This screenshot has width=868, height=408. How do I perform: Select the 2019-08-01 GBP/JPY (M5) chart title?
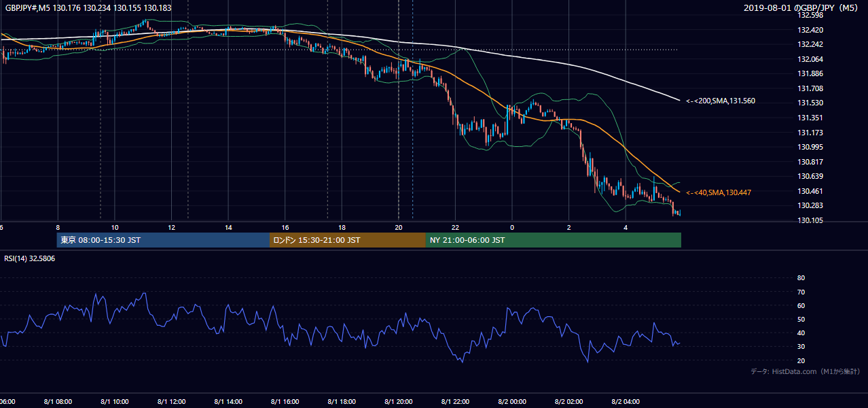[802, 7]
